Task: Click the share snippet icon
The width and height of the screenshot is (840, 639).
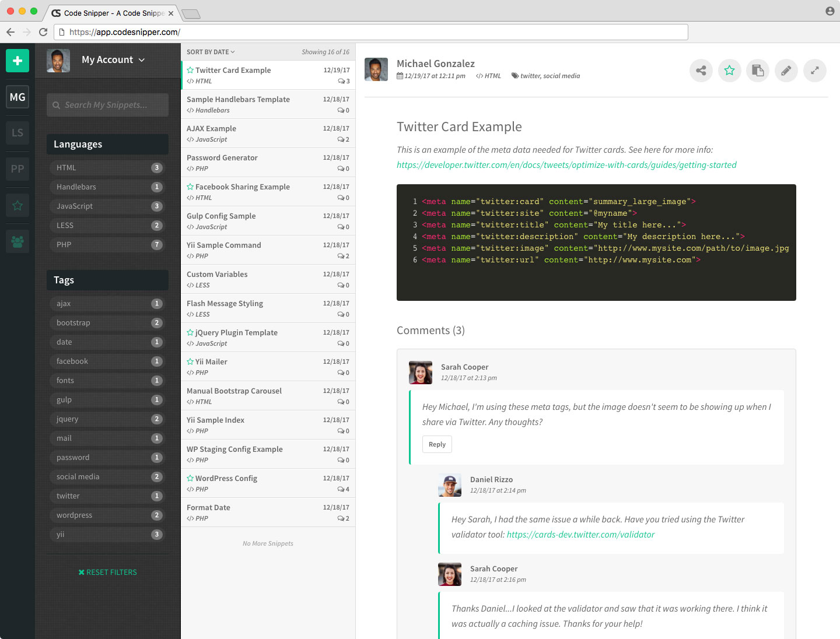Action: coord(701,71)
